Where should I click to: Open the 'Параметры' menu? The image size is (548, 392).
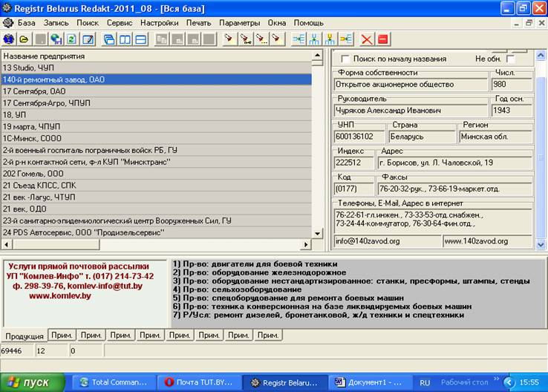[x=239, y=23]
